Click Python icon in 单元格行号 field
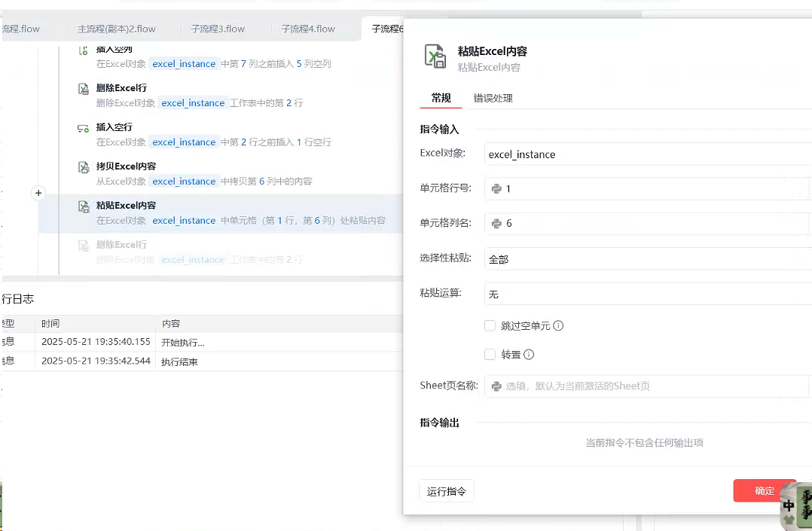812x531 pixels. [x=496, y=189]
